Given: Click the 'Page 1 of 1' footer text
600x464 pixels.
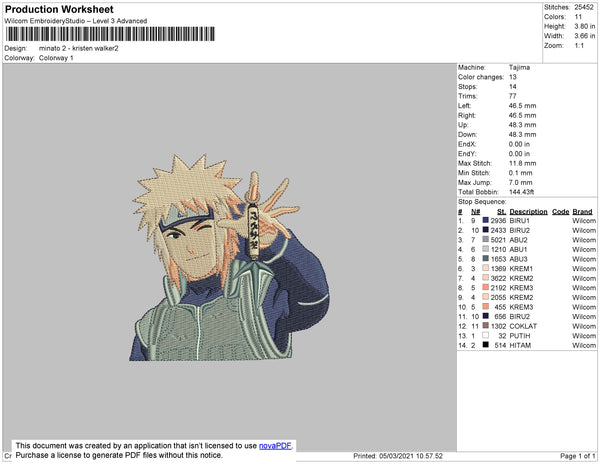Looking at the screenshot, I should [x=577, y=456].
